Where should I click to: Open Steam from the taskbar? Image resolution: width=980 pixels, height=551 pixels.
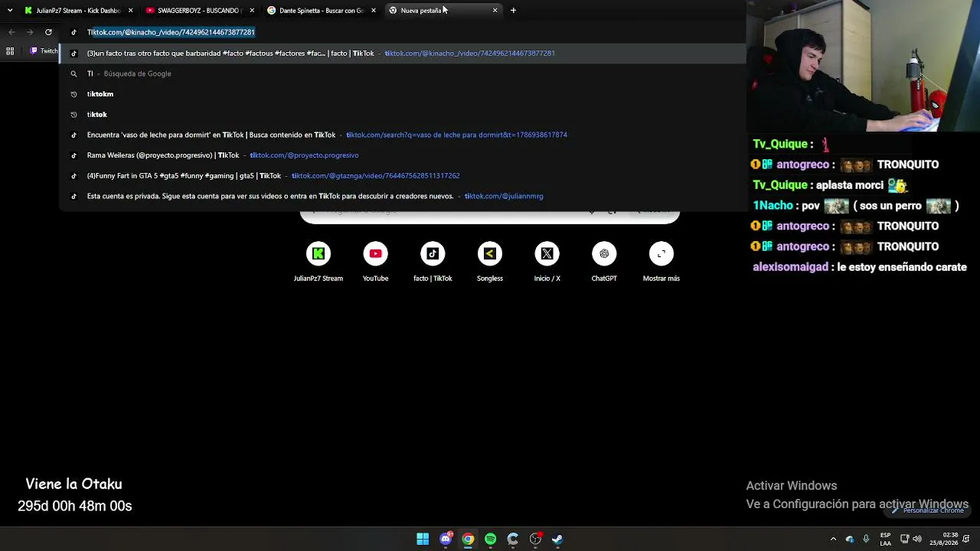pos(557,539)
